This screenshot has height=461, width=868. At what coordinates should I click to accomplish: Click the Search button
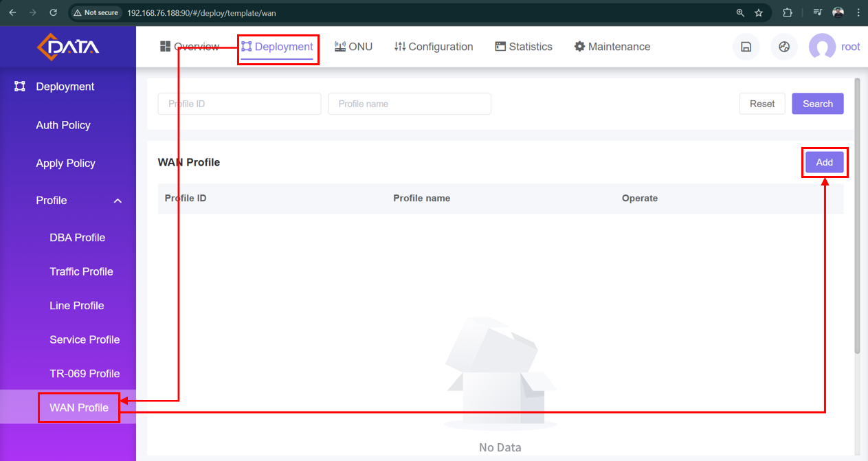pyautogui.click(x=818, y=104)
